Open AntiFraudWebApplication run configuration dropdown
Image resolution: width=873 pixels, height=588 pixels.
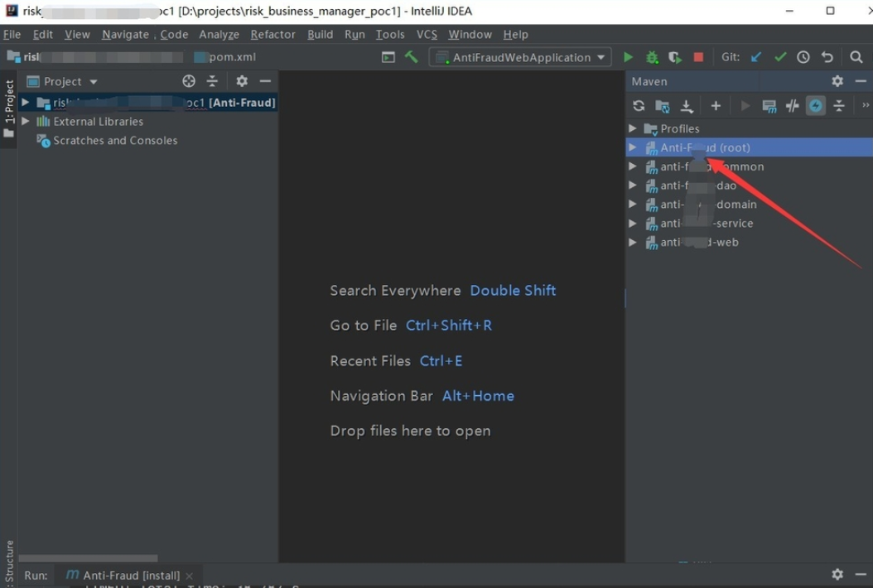[x=520, y=57]
